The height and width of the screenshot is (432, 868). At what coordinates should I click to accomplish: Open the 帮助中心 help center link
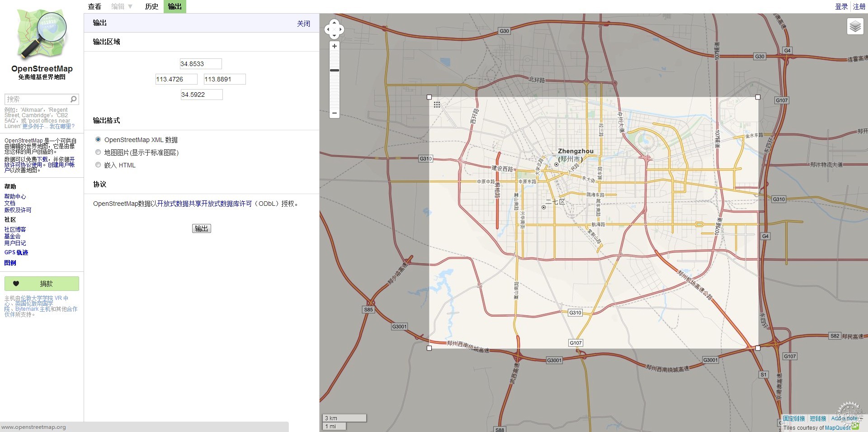click(x=15, y=196)
